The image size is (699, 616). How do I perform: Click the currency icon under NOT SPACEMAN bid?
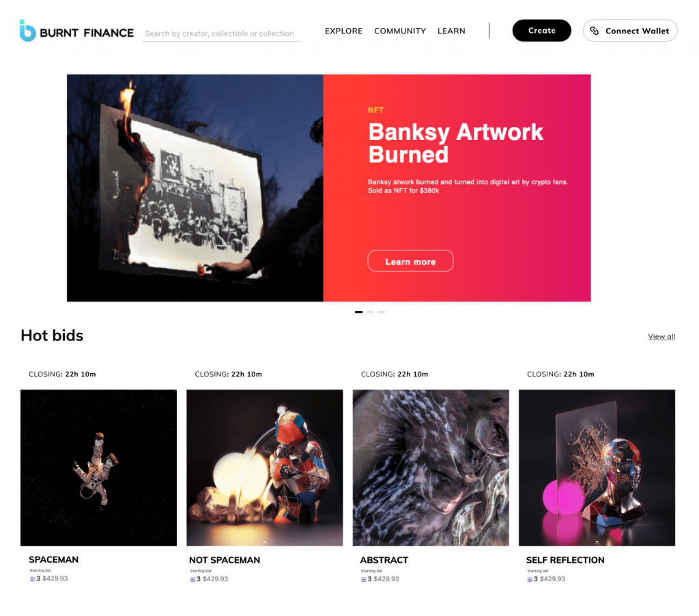coord(192,579)
